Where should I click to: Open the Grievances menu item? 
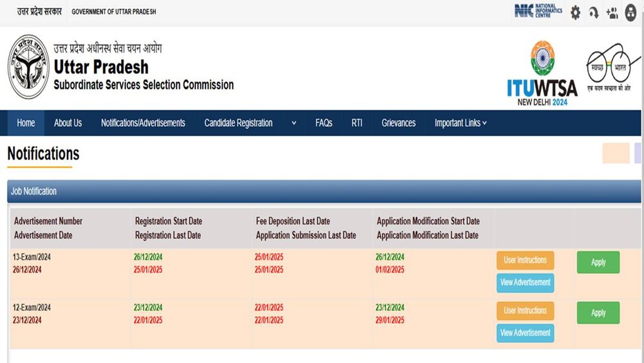point(398,123)
